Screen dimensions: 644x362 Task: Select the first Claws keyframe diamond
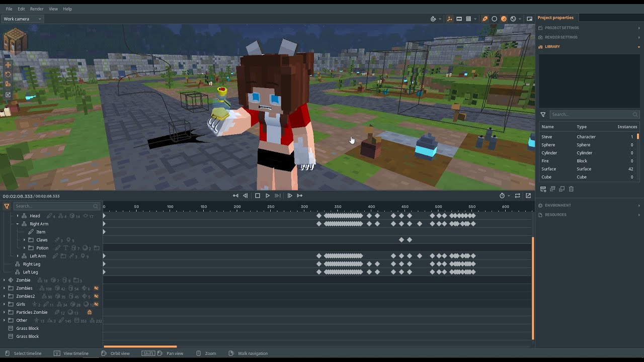[401, 240]
